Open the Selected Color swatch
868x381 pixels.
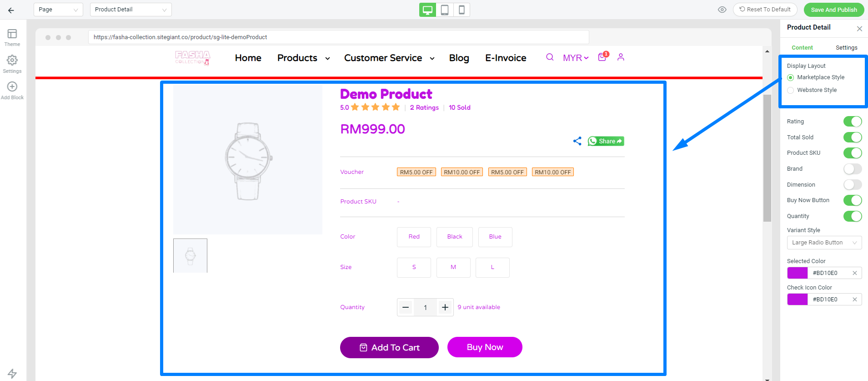(x=798, y=273)
